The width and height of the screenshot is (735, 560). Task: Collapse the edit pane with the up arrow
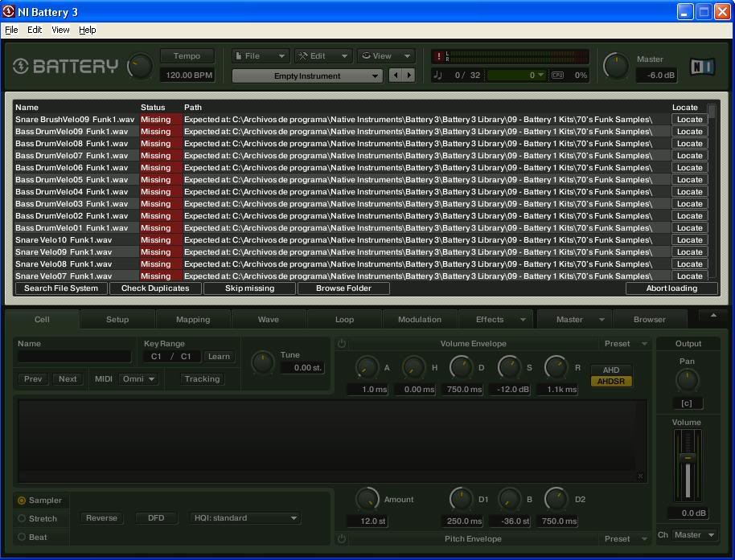(x=712, y=316)
